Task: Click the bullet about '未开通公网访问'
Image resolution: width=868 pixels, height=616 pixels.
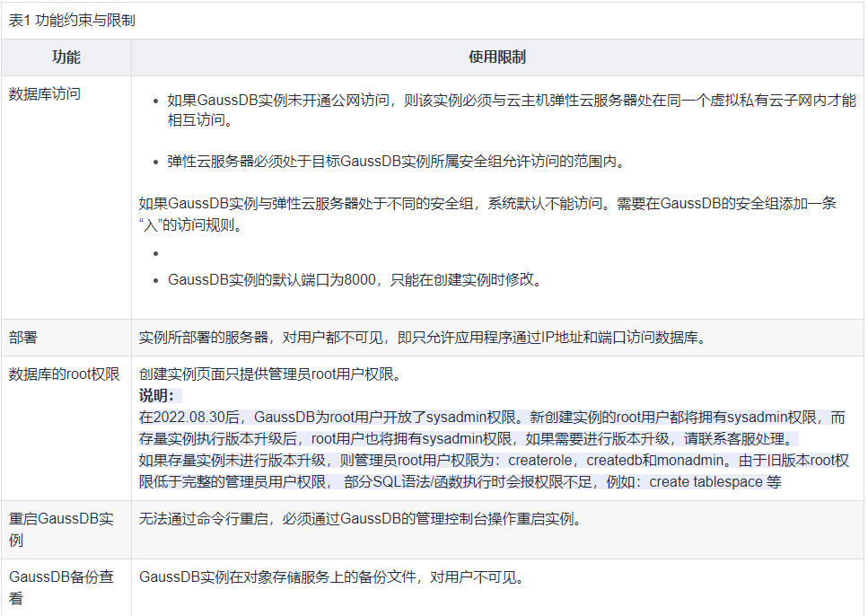Action: (512, 110)
